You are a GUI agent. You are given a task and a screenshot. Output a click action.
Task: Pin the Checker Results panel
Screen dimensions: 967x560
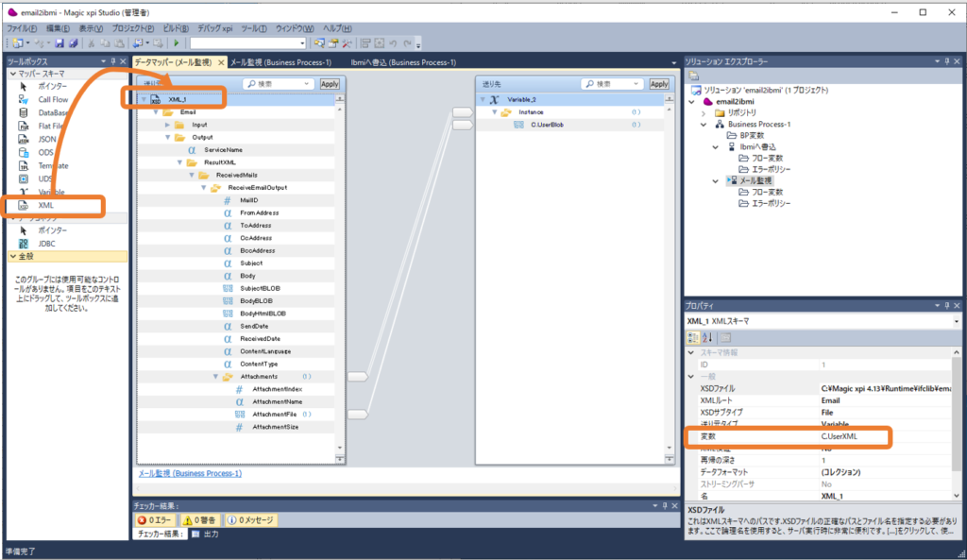[x=665, y=506]
